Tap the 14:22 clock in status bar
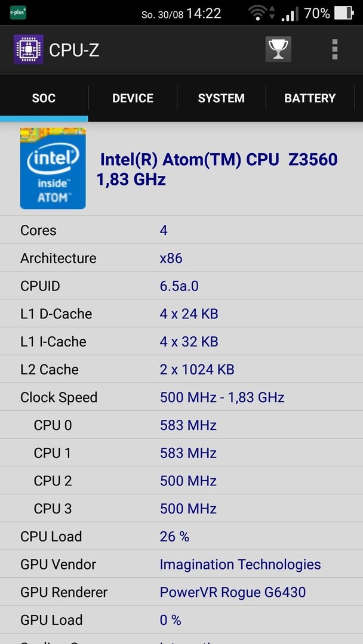Image resolution: width=363 pixels, height=644 pixels. coord(204,14)
